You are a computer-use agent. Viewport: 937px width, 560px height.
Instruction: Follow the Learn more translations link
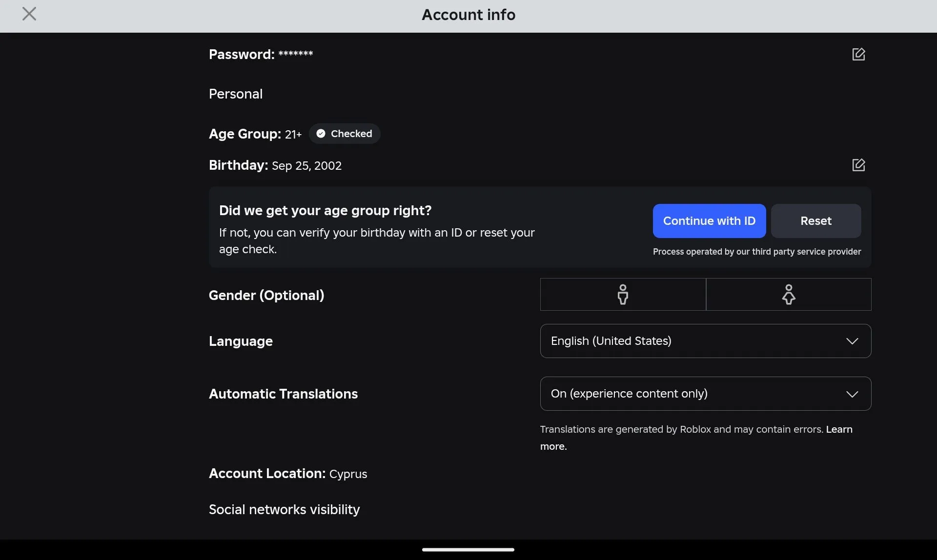point(839,429)
